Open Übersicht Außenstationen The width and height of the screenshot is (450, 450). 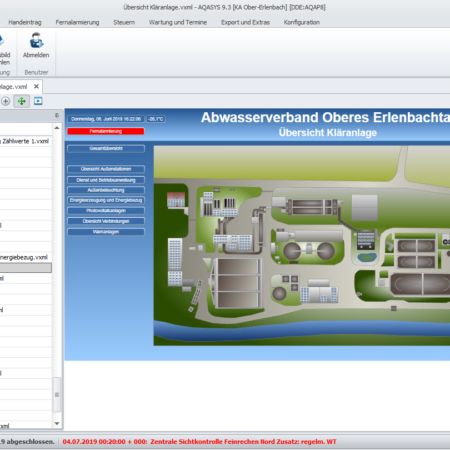[106, 169]
